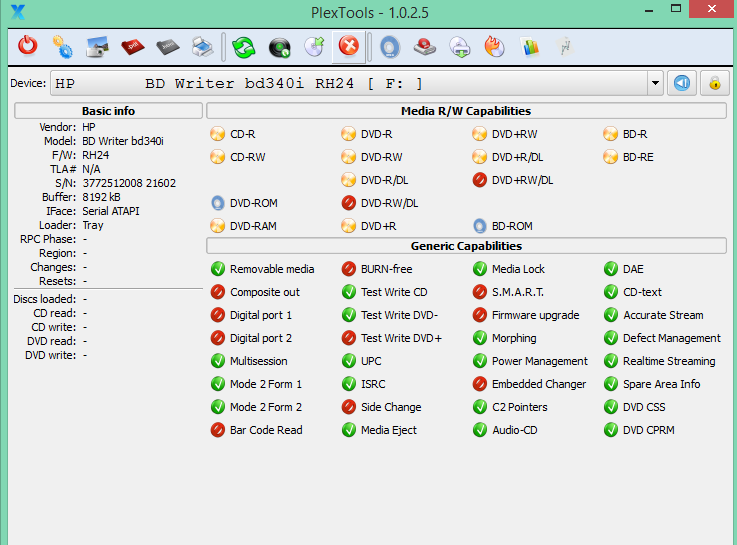Click the blue DVD-ROM disc icon
737x545 pixels.
click(x=218, y=203)
